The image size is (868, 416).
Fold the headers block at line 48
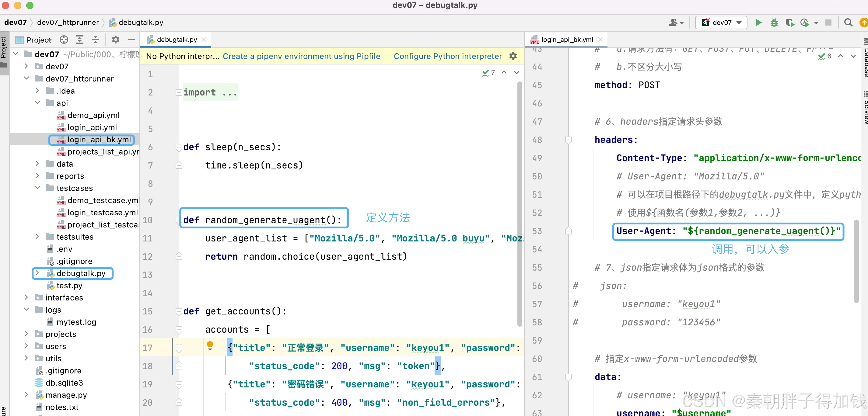click(x=568, y=140)
